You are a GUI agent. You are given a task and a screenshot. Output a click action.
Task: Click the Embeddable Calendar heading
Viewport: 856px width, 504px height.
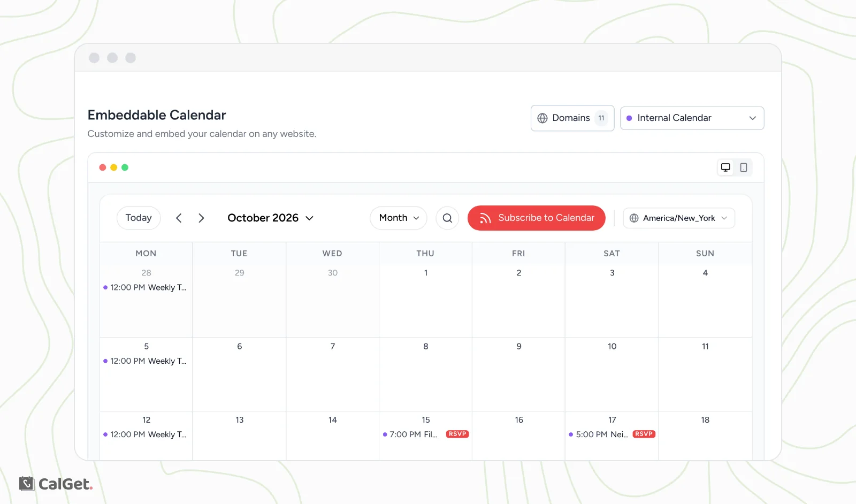pos(157,115)
